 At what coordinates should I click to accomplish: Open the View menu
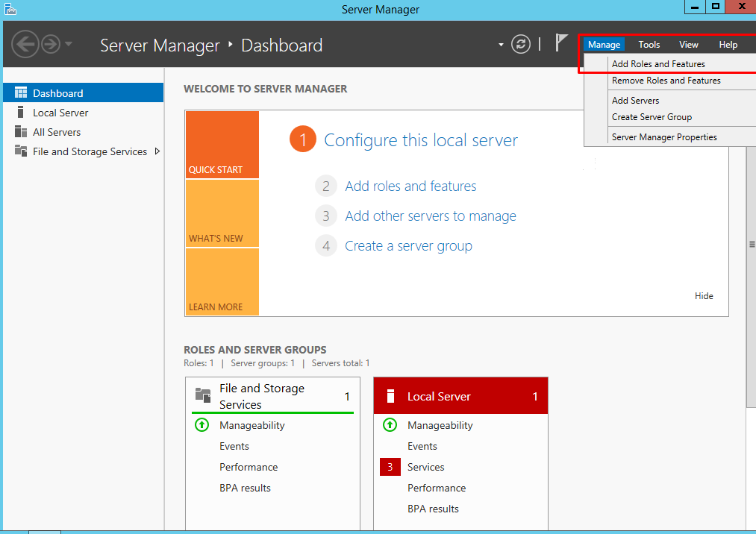tap(689, 44)
